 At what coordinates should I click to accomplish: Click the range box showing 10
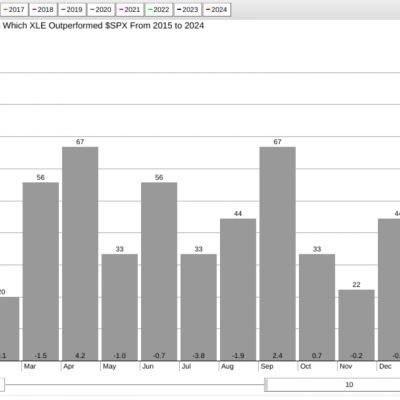click(x=333, y=385)
